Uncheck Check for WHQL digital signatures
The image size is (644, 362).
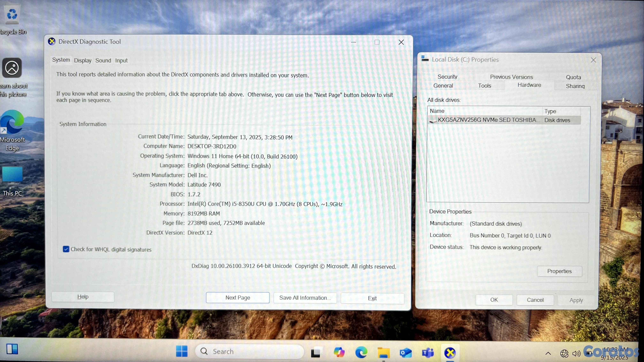(x=66, y=249)
